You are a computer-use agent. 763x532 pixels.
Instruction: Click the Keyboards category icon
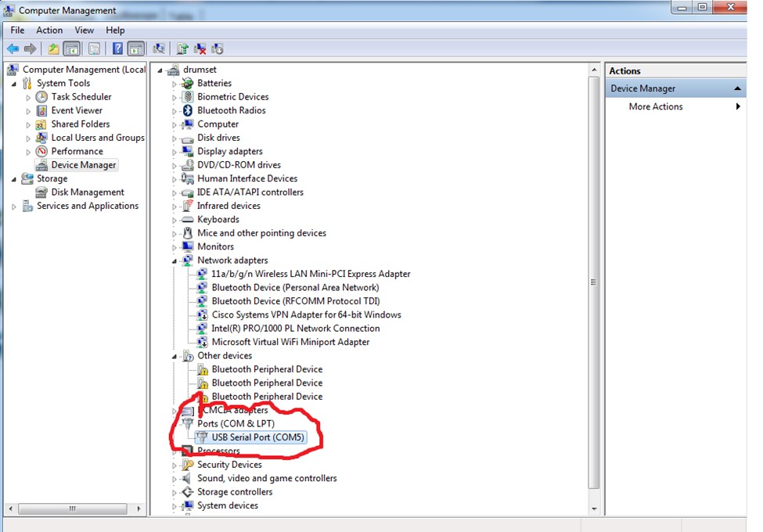(x=187, y=219)
